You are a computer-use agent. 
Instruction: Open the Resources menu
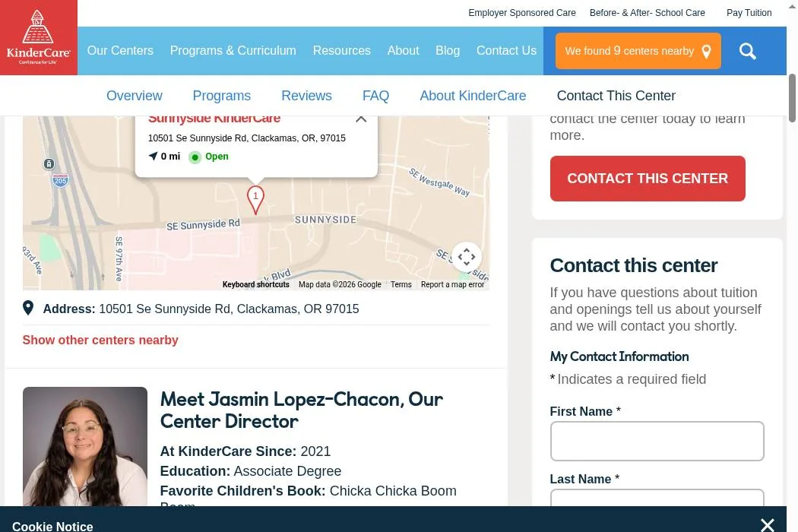click(341, 50)
